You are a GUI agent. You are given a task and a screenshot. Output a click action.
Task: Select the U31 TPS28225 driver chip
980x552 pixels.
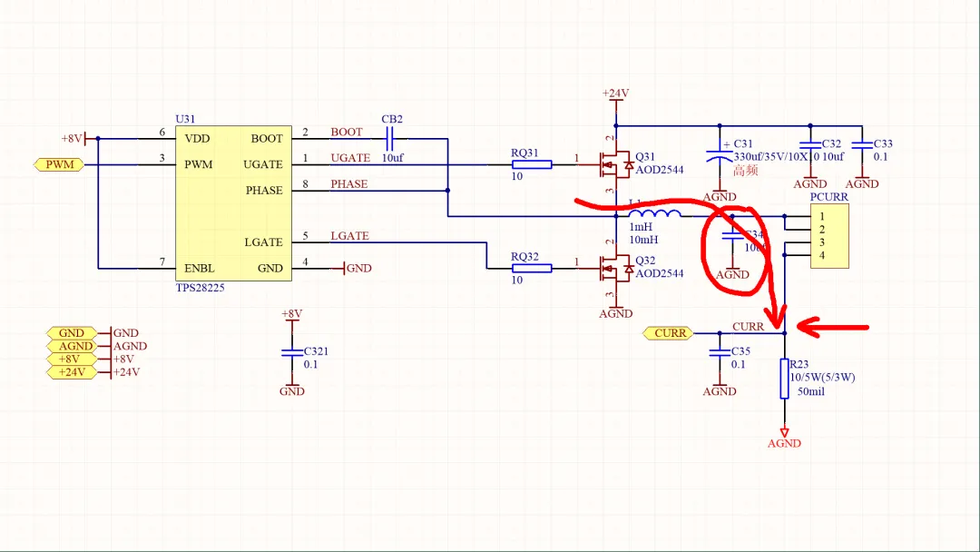point(233,203)
